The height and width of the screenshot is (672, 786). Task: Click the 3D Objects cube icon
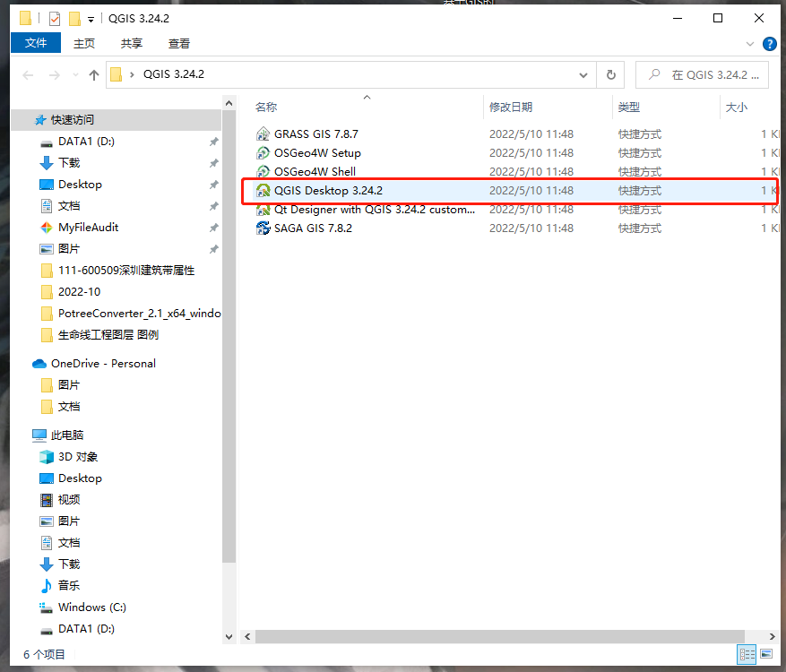(x=46, y=457)
